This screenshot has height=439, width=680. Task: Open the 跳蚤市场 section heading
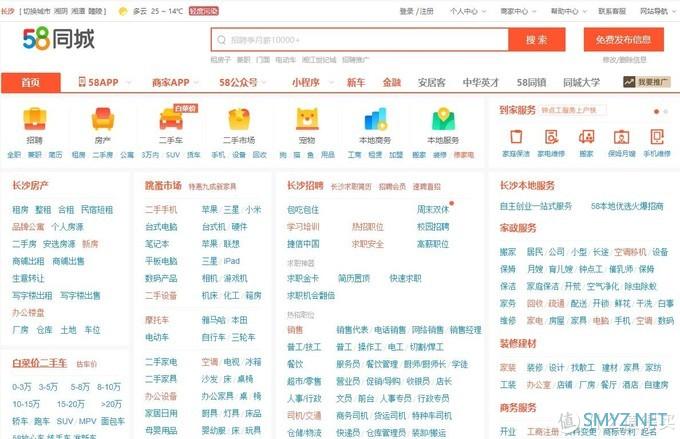point(163,186)
